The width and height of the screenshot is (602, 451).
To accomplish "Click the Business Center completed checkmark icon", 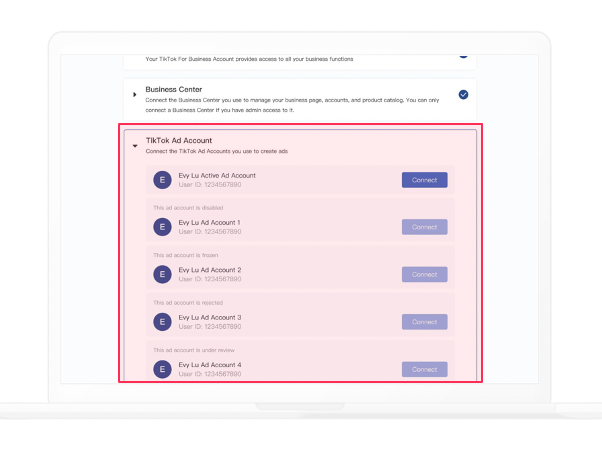I will coord(463,94).
